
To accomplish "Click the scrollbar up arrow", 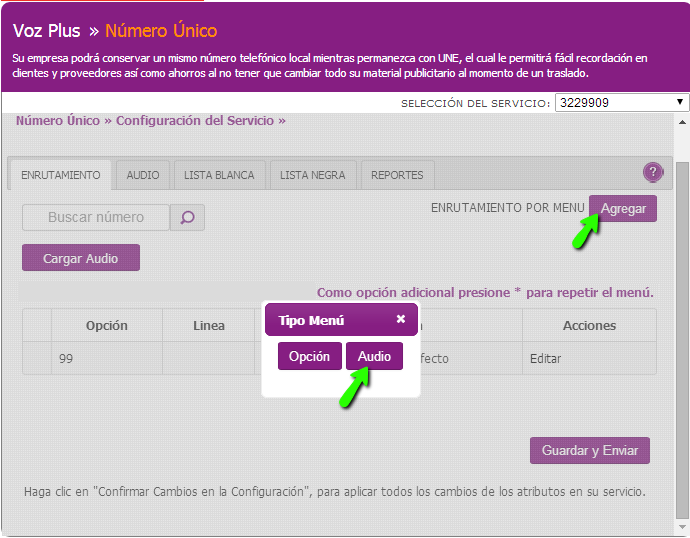I will coord(682,122).
